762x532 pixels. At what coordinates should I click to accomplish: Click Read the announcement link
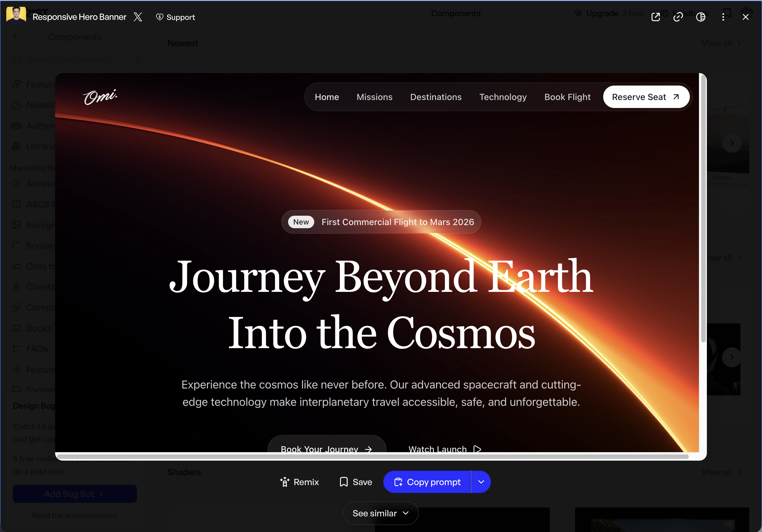pos(75,516)
